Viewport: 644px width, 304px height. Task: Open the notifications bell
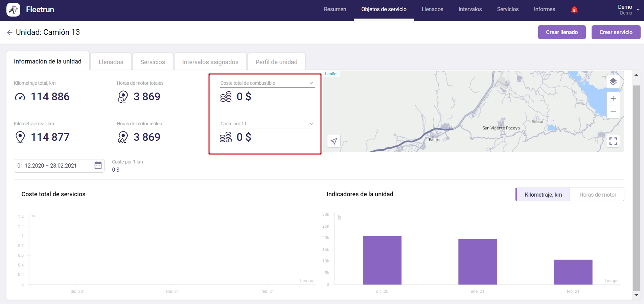574,10
